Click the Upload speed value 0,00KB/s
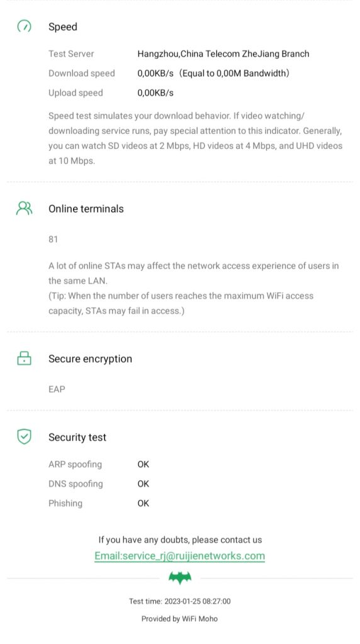This screenshot has width=360, height=644. coord(155,93)
